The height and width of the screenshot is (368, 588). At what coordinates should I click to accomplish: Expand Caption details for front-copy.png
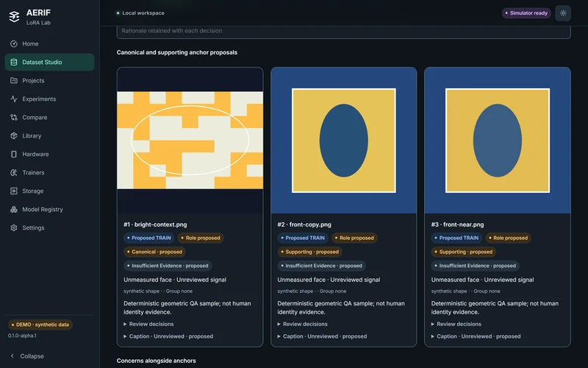coord(322,336)
